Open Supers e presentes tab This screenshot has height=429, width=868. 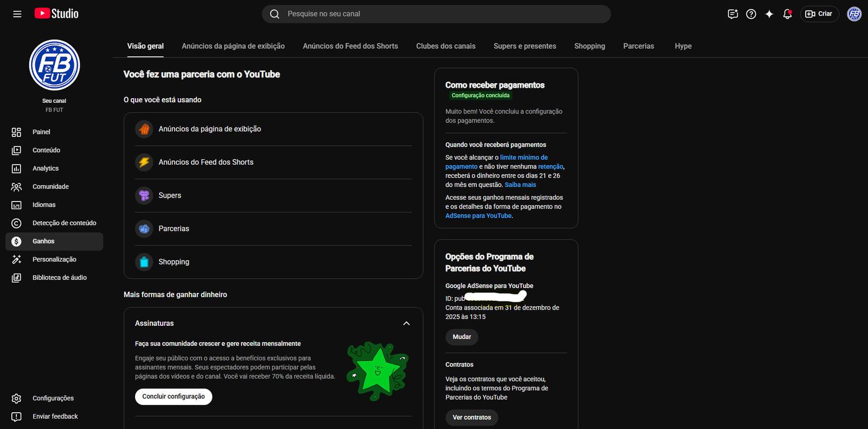point(525,46)
